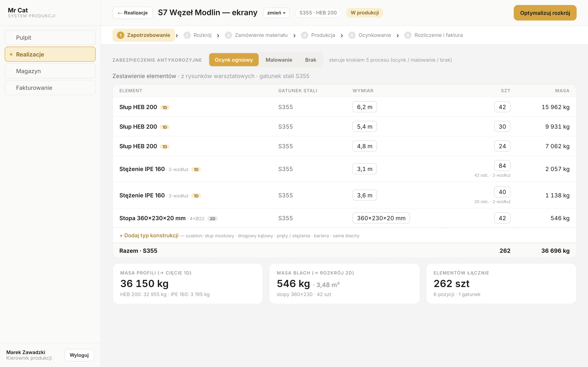Click the step 2 circle next to Rozkrój
Image resolution: width=588 pixels, height=367 pixels.
coord(187,35)
